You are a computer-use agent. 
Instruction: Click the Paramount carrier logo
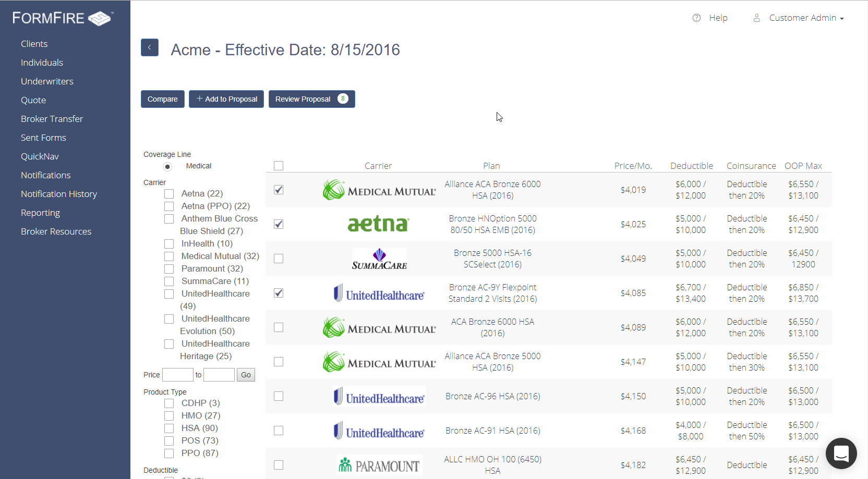tap(379, 465)
